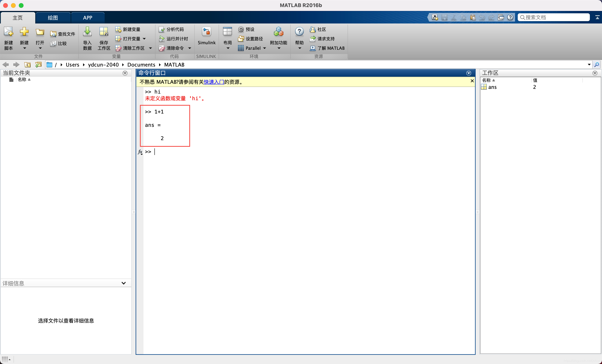
Task: Click the browse for folder icon
Action: coord(38,65)
